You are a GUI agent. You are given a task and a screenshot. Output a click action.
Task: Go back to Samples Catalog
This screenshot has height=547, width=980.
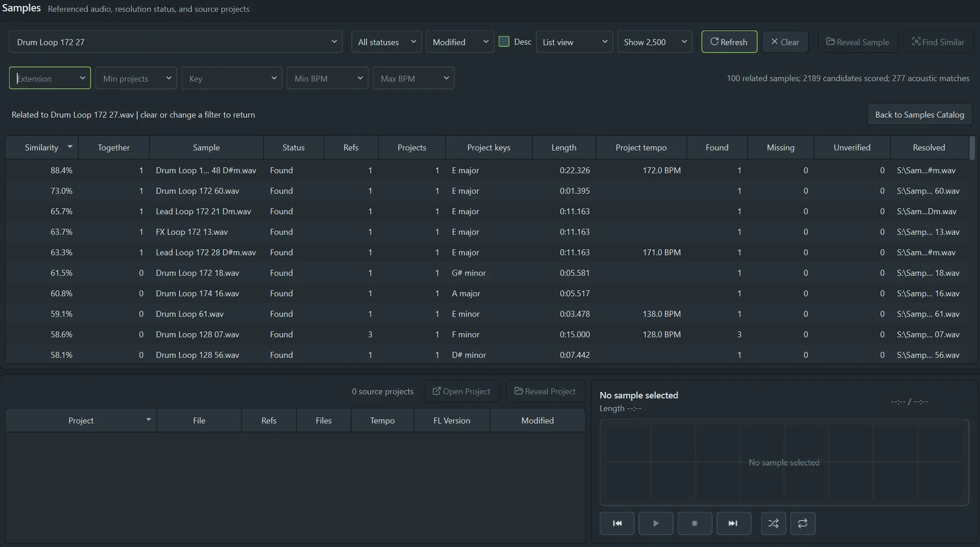(x=920, y=115)
